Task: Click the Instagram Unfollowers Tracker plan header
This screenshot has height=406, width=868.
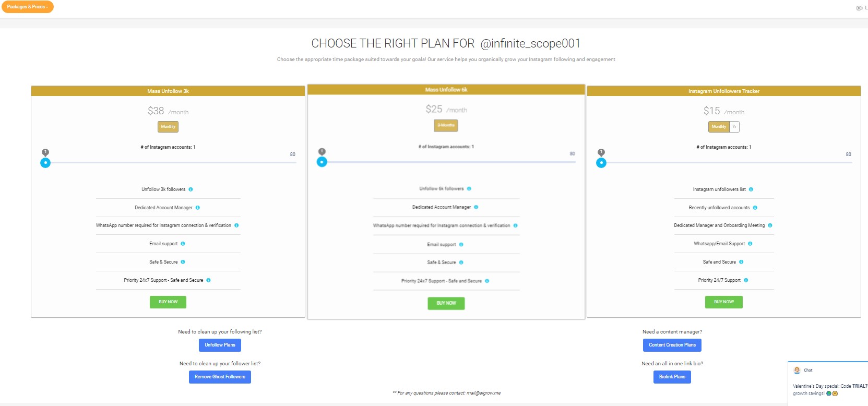Action: tap(723, 91)
